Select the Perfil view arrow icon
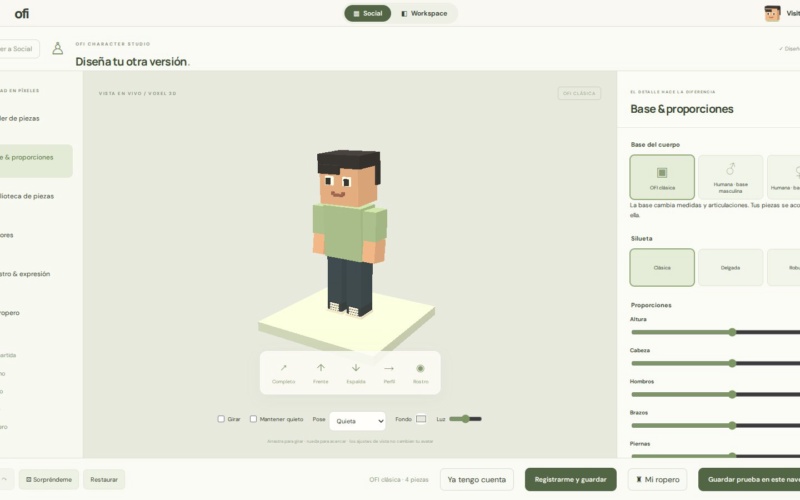 [389, 368]
